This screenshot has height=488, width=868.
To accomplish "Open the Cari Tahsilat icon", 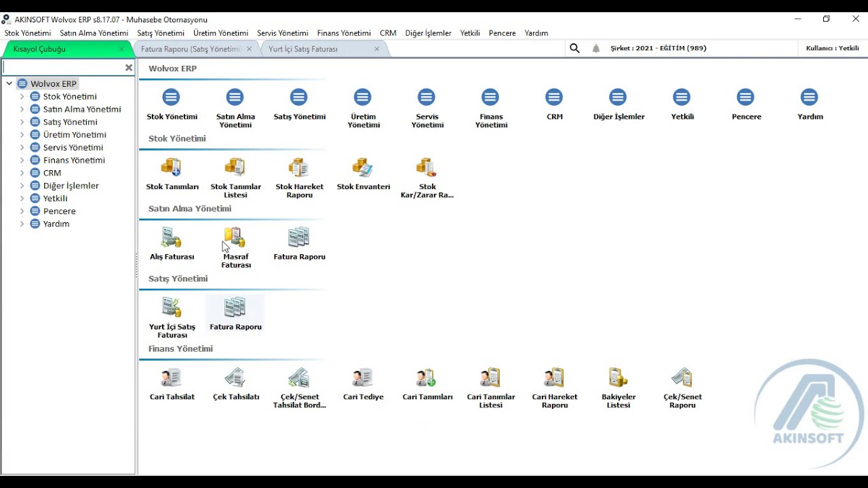I will pyautogui.click(x=172, y=378).
